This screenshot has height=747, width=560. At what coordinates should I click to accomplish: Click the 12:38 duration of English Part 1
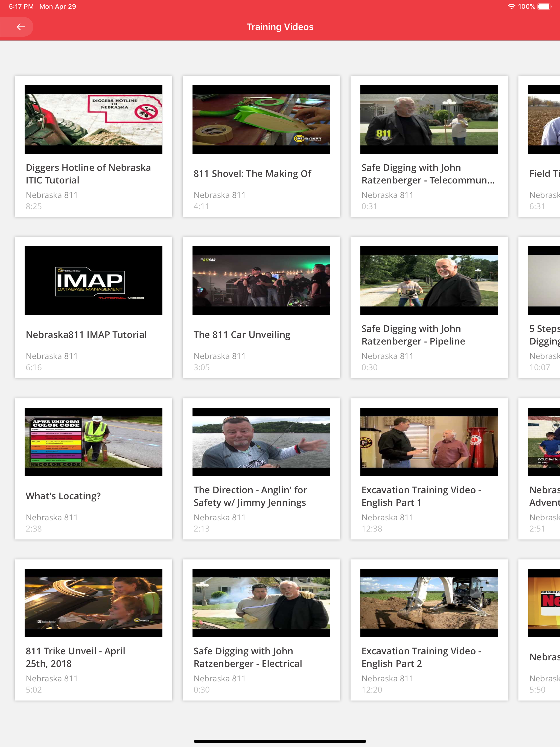click(x=372, y=529)
